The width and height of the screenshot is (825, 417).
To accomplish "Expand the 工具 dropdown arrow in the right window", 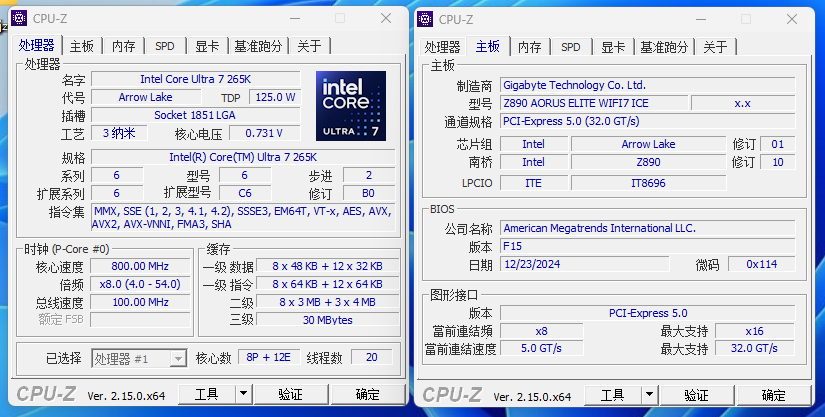I will (x=651, y=395).
